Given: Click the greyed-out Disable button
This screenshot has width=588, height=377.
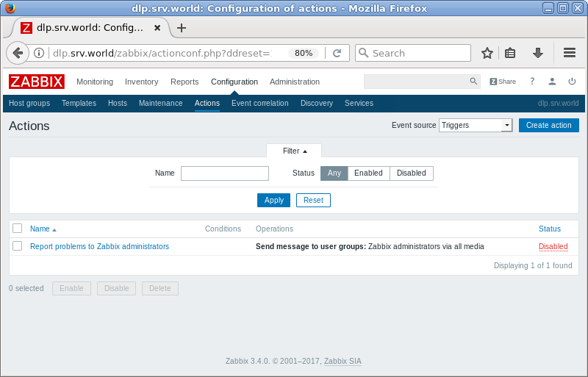Looking at the screenshot, I should coord(116,289).
